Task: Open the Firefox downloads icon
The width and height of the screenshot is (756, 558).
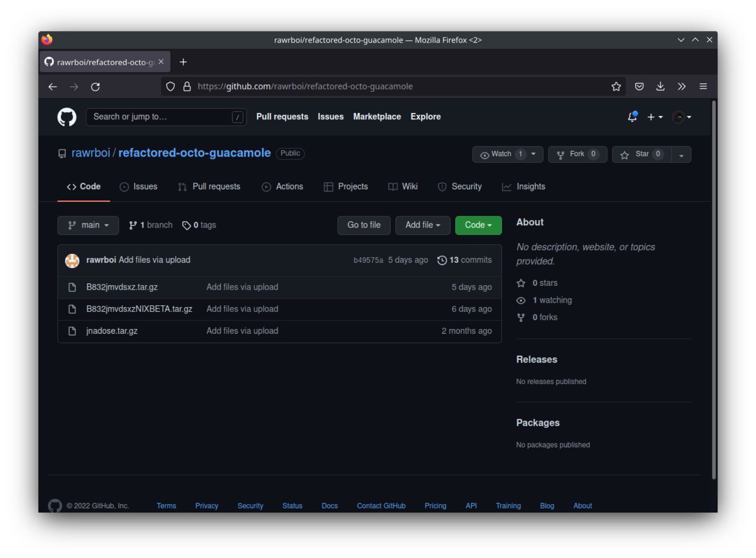Action: point(660,86)
